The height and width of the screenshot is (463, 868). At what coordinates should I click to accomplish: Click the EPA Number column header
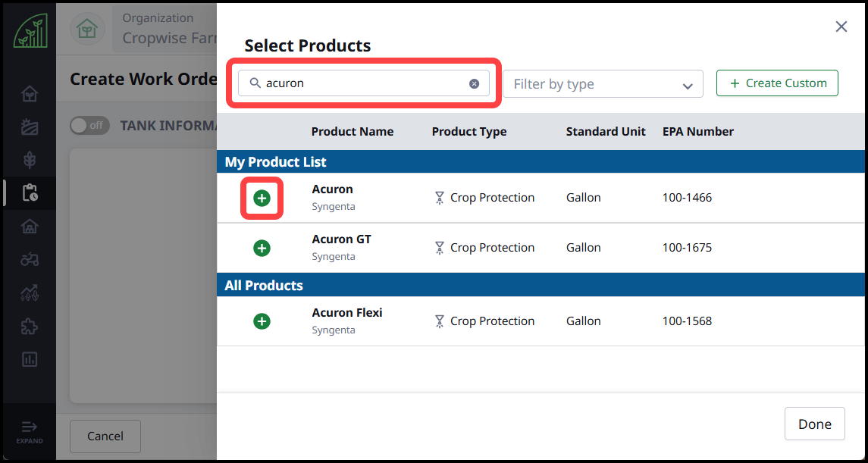[698, 132]
